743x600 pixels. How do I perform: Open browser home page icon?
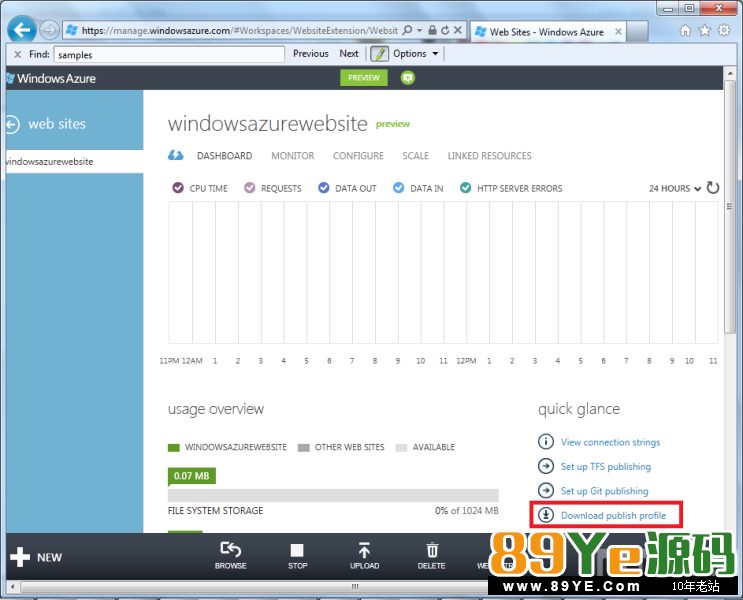(685, 31)
